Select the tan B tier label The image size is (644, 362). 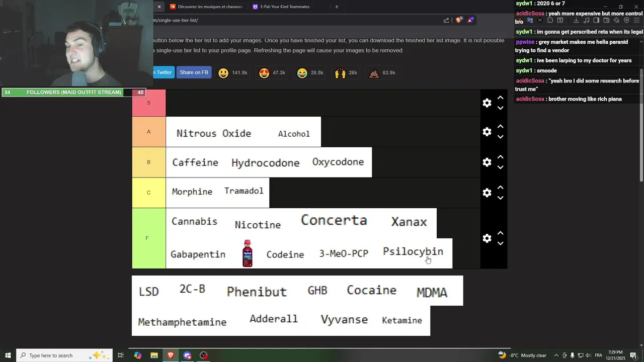[149, 162]
